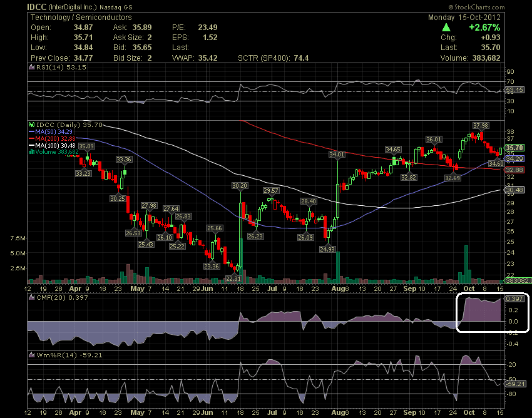Select the candlestick icon beside IDCC (Daily)
This screenshot has height=418, width=532.
(31, 125)
